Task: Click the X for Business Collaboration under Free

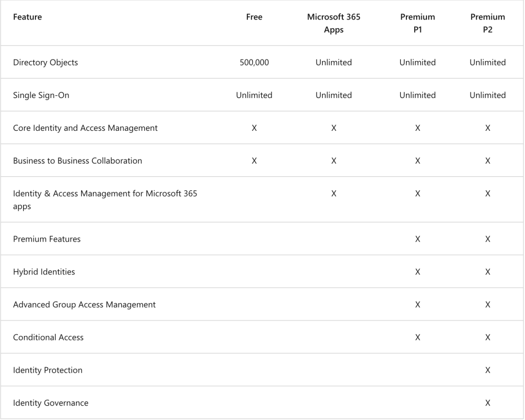Action: 254,161
